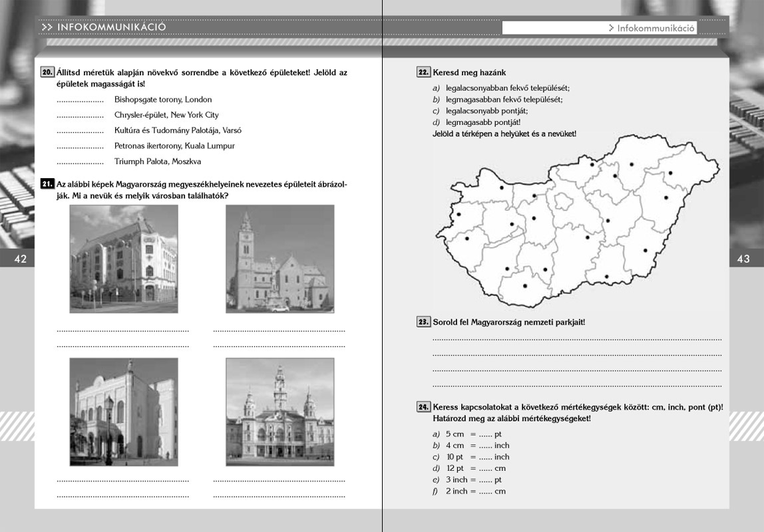The height and width of the screenshot is (532, 764).
Task: Open the top-left corner building photo
Action: click(124, 259)
